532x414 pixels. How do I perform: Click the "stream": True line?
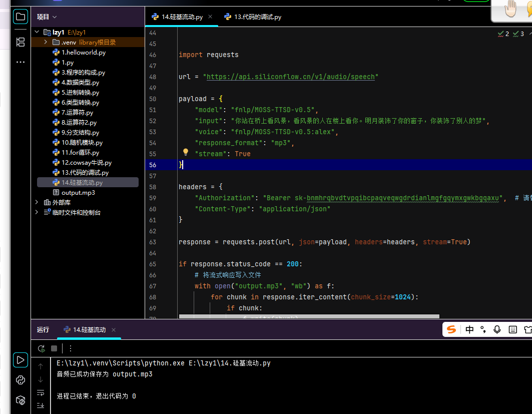tap(223, 154)
